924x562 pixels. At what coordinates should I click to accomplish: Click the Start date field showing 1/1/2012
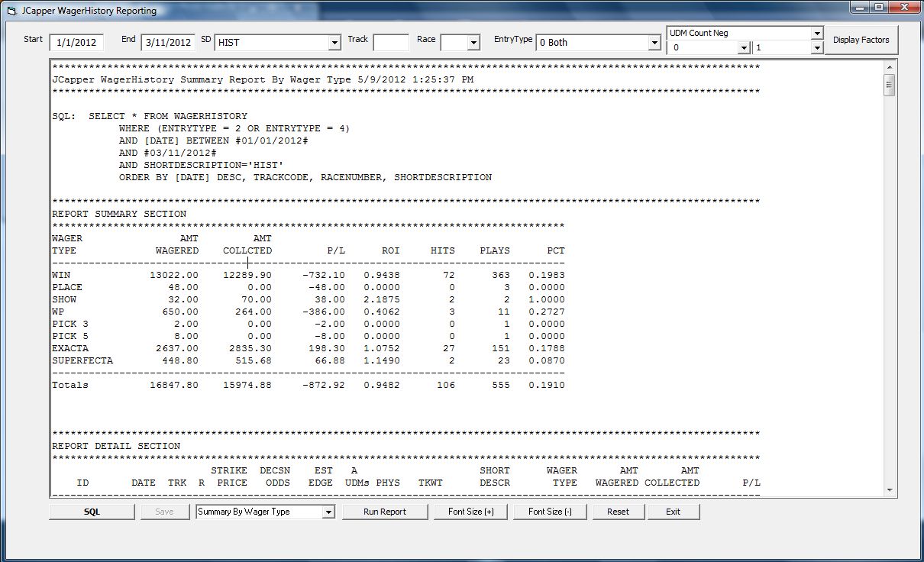pos(76,43)
